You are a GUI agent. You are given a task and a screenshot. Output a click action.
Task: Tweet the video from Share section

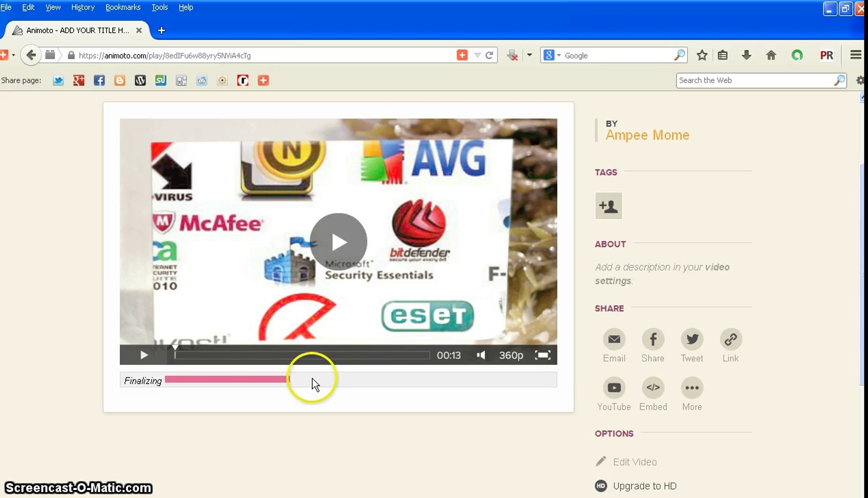692,346
